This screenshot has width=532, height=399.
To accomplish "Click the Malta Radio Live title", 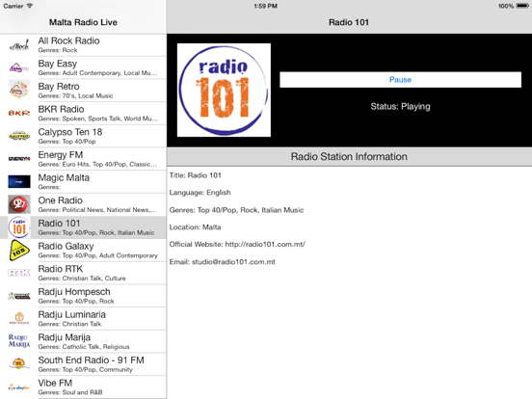I will click(x=83, y=22).
